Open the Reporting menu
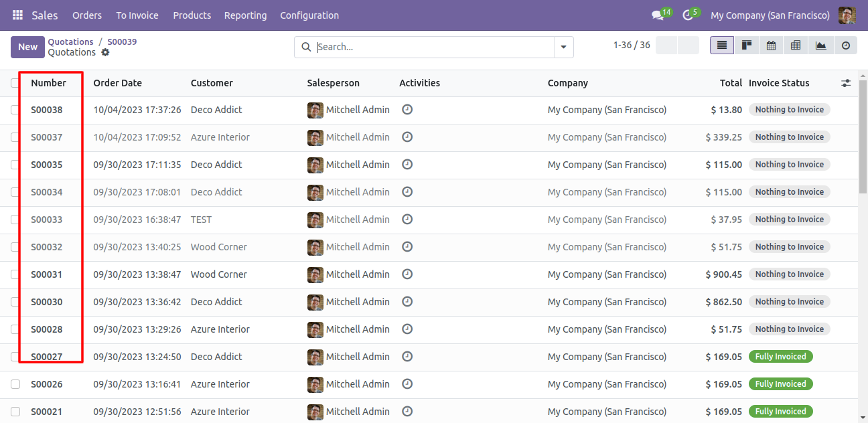Screen dimensions: 868x423 point(245,15)
